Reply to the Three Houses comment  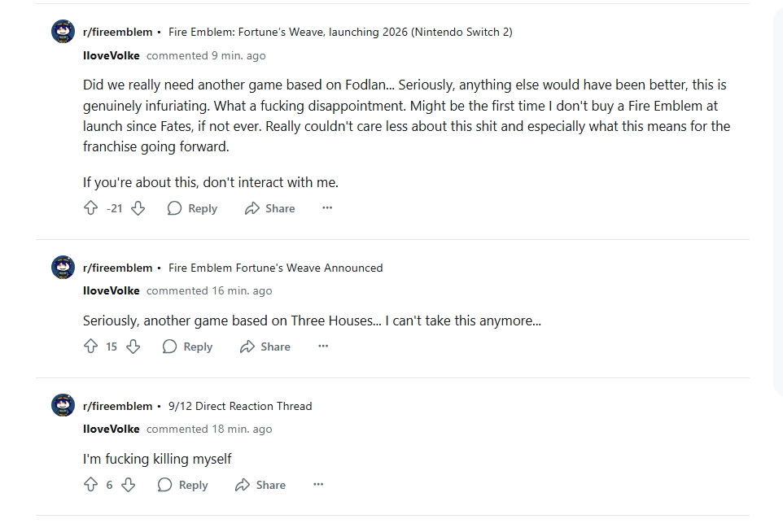pos(188,347)
